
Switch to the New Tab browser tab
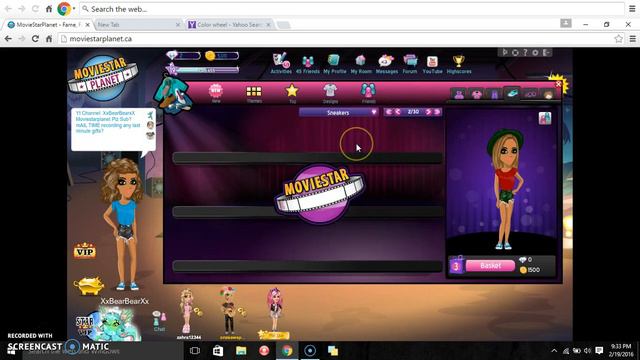pyautogui.click(x=138, y=25)
